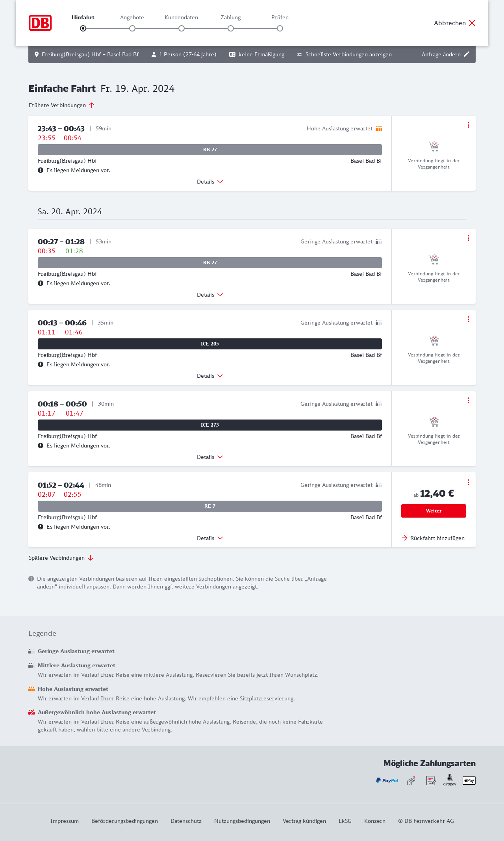Click the Apple Pay payment icon
This screenshot has height=841, width=504.
click(469, 780)
